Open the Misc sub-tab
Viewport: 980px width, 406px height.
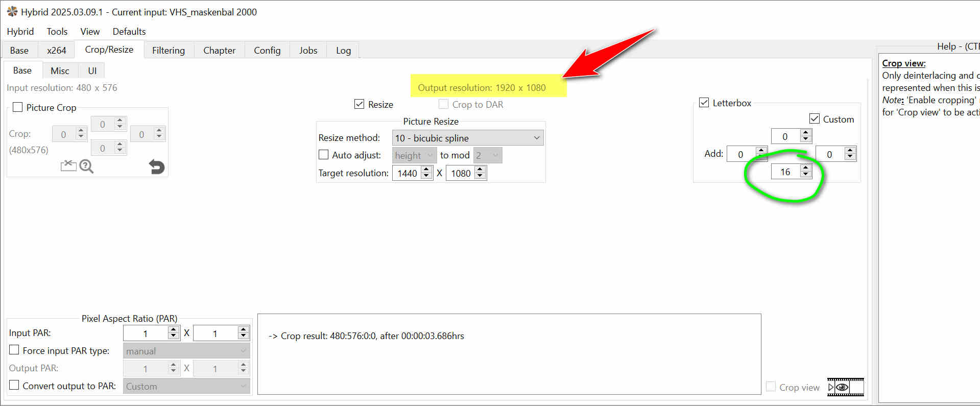click(60, 70)
